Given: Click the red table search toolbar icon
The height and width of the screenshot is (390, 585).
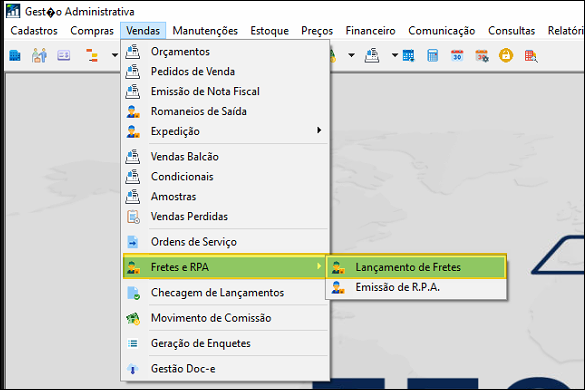Looking at the screenshot, I should [531, 56].
